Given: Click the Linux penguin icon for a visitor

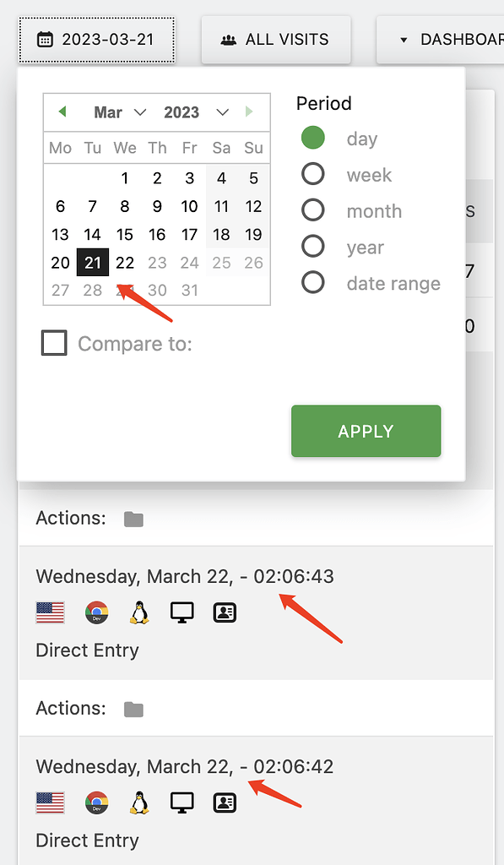Looking at the screenshot, I should click(x=138, y=612).
